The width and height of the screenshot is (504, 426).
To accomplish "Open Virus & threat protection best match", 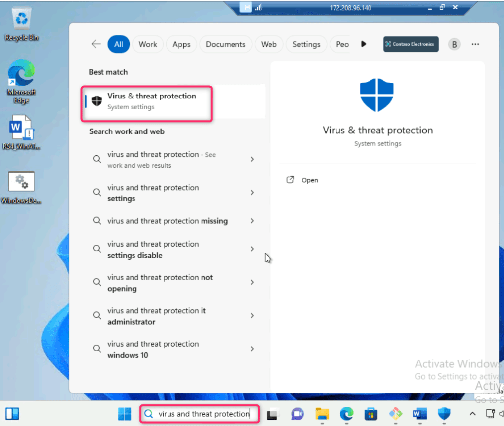I will pyautogui.click(x=148, y=101).
